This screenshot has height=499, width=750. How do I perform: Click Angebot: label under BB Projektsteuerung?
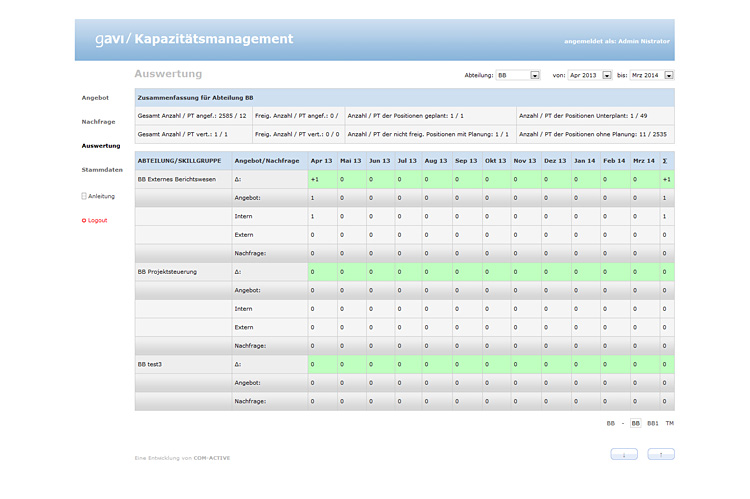tap(247, 290)
